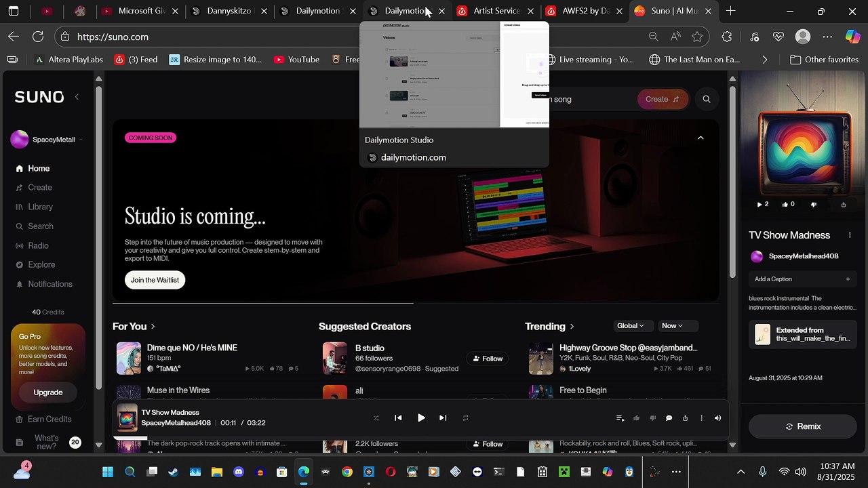Go back in browser history

pos(14,37)
